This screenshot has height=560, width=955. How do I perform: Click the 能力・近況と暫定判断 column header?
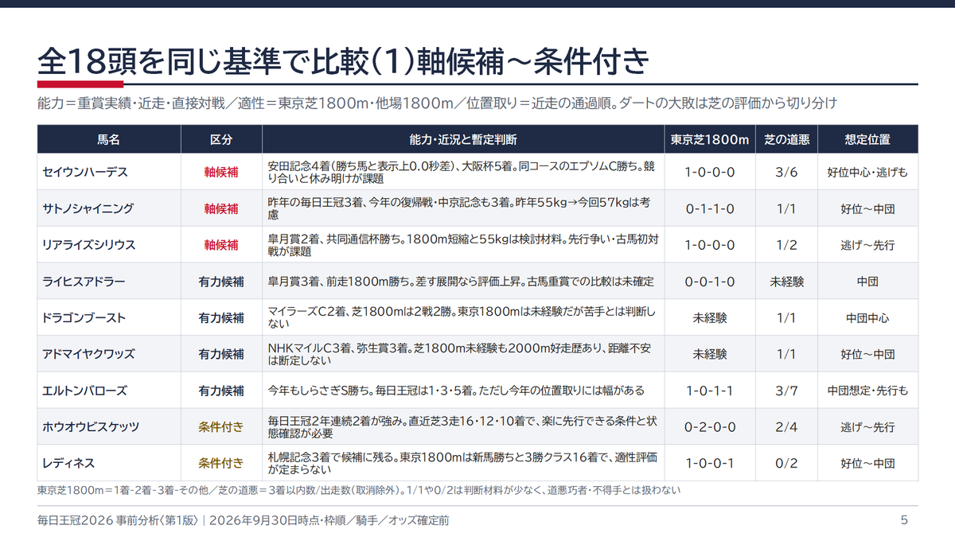[463, 139]
